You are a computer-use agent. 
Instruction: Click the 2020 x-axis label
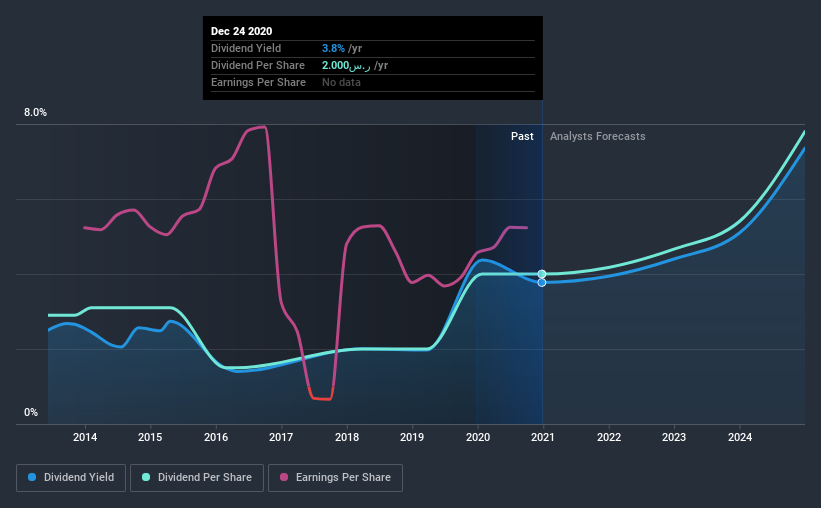coord(478,437)
